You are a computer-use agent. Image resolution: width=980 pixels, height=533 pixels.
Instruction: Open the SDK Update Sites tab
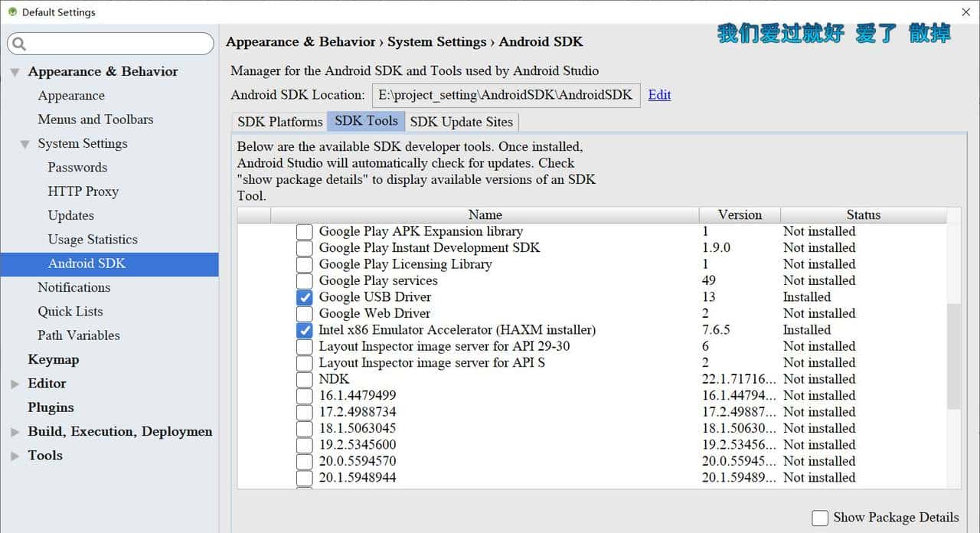pyautogui.click(x=461, y=121)
